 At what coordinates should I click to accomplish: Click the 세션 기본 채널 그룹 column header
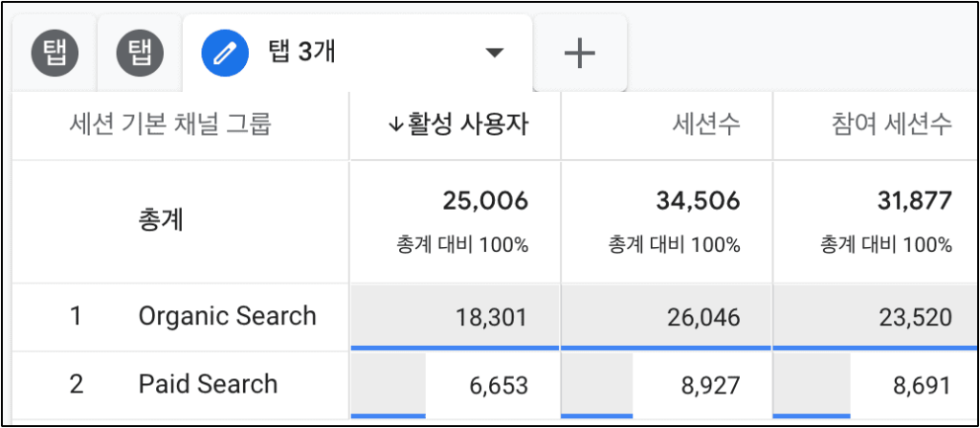(170, 125)
